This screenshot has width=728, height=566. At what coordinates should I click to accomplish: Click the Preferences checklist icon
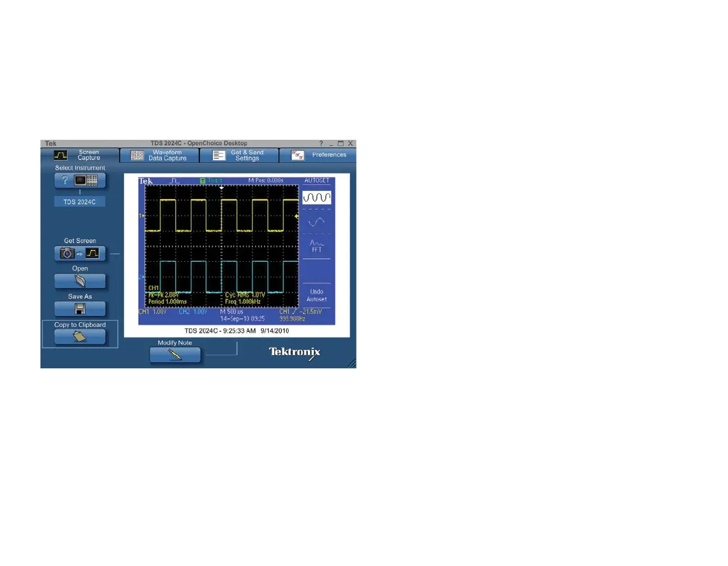(298, 156)
